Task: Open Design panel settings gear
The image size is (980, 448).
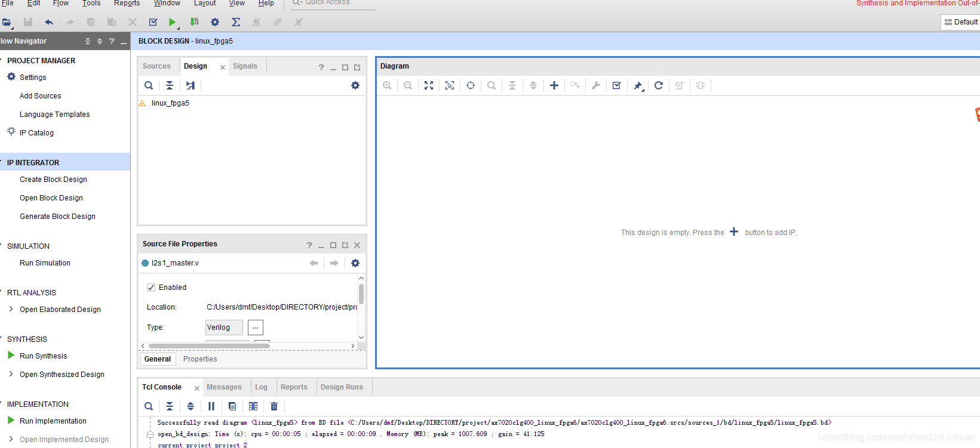Action: point(355,85)
